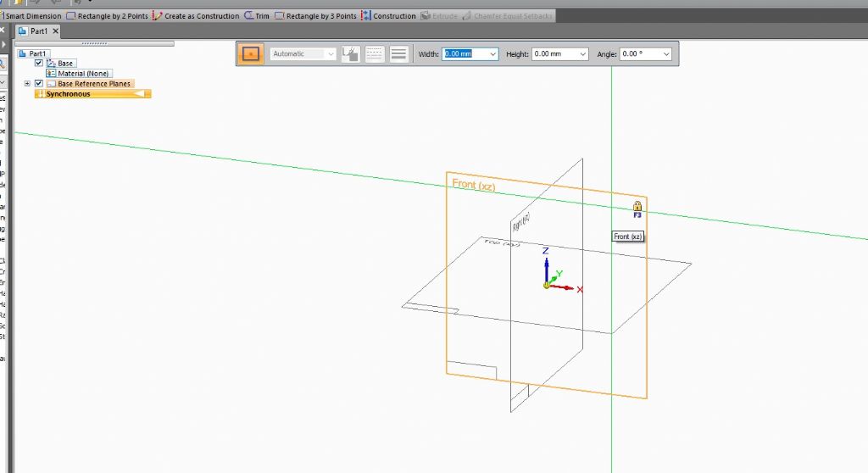Expand the Base Reference Planes node

click(27, 84)
